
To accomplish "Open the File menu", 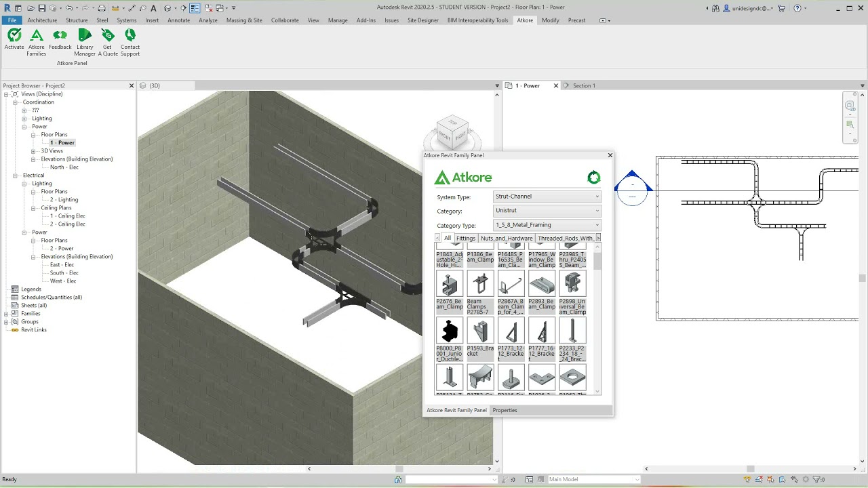I will click(x=12, y=20).
